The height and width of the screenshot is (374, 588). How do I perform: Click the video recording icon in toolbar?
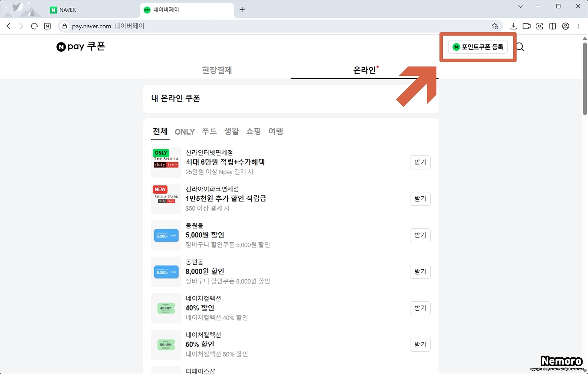point(526,26)
